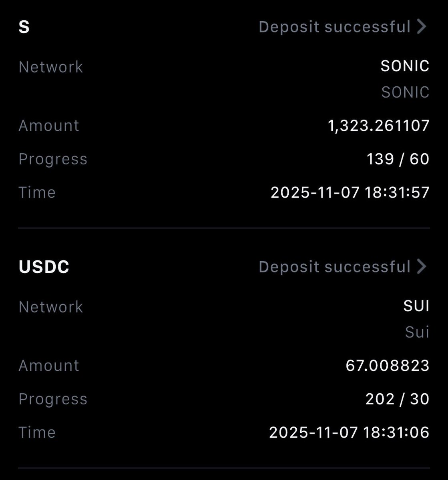This screenshot has height=480, width=448.
Task: Click the bold SUI network value
Action: [416, 306]
